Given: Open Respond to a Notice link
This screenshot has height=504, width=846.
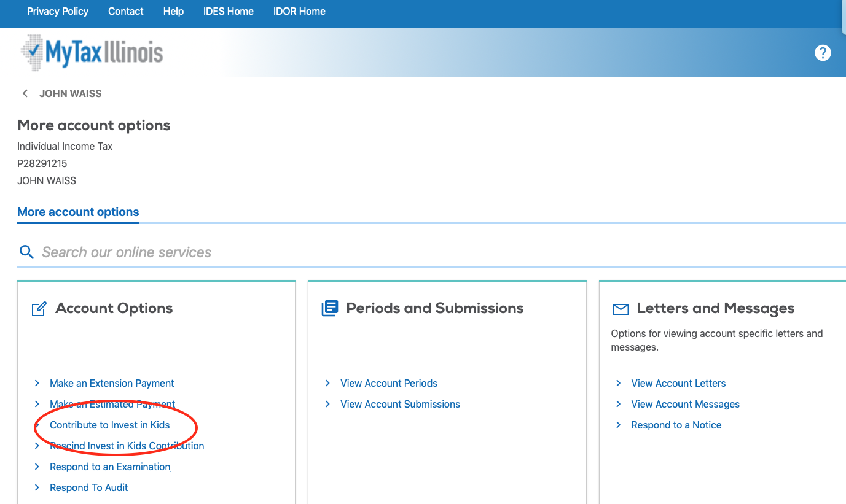Looking at the screenshot, I should pyautogui.click(x=676, y=425).
